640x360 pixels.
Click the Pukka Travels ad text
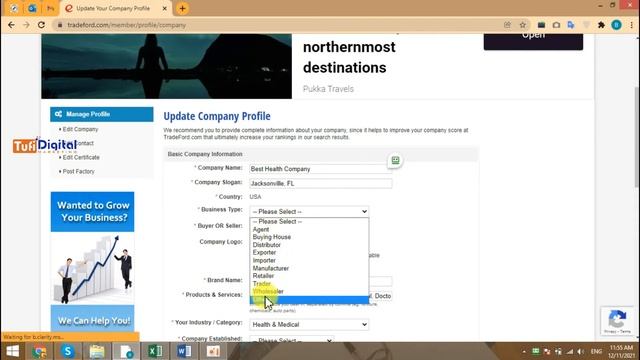point(328,89)
